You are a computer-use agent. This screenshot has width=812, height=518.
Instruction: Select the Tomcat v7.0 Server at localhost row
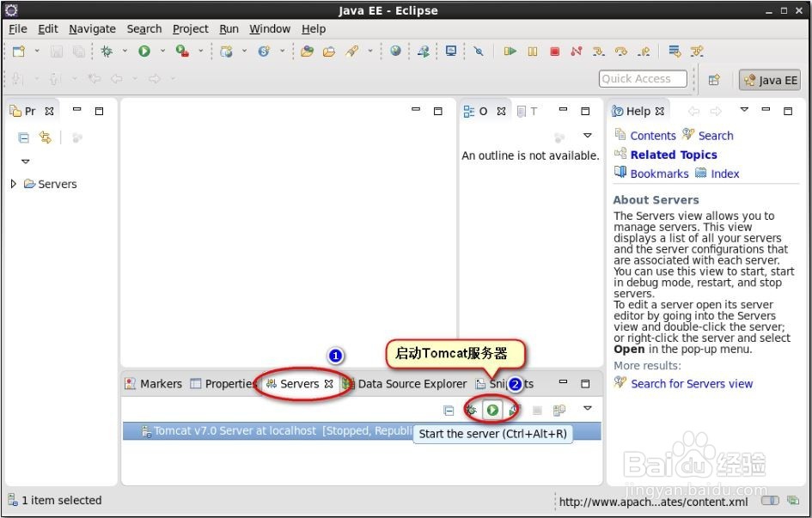[362, 431]
